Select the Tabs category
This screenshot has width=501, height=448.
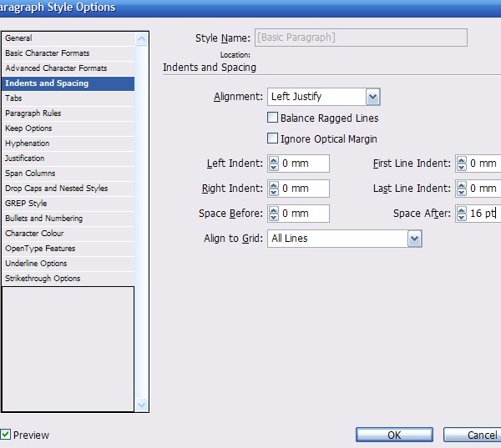(14, 98)
